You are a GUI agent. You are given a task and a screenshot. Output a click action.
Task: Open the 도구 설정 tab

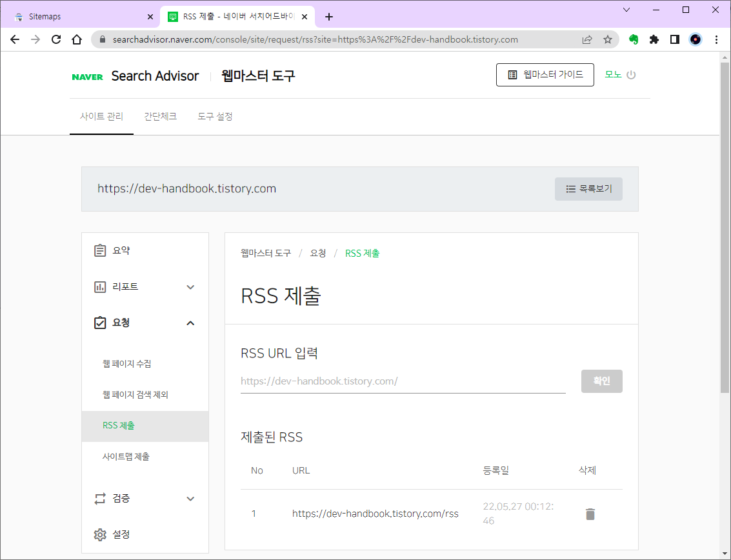215,117
